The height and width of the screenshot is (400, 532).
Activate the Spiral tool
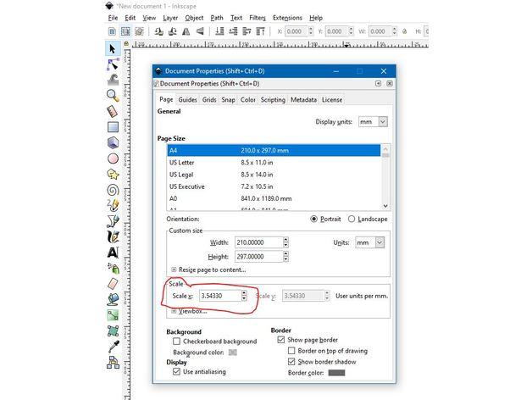pyautogui.click(x=113, y=190)
